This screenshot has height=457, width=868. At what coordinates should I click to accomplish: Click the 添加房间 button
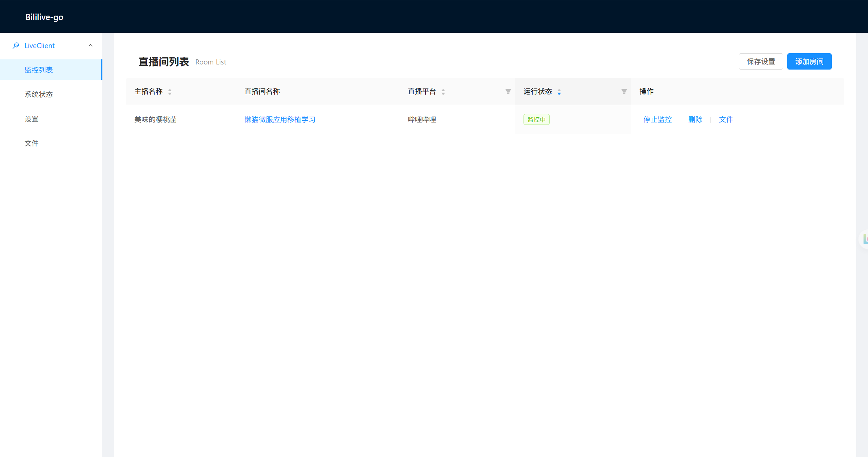[809, 61]
